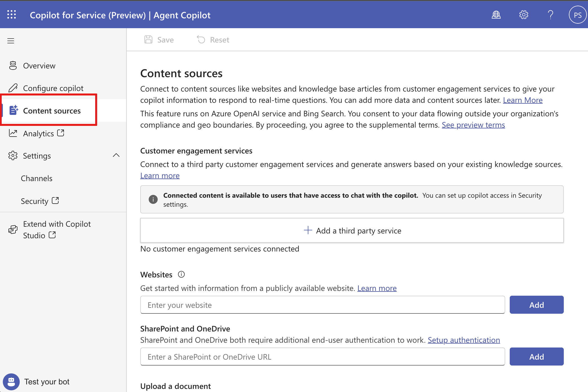Click the Analytics external link icon
This screenshot has height=392, width=588.
click(x=61, y=133)
